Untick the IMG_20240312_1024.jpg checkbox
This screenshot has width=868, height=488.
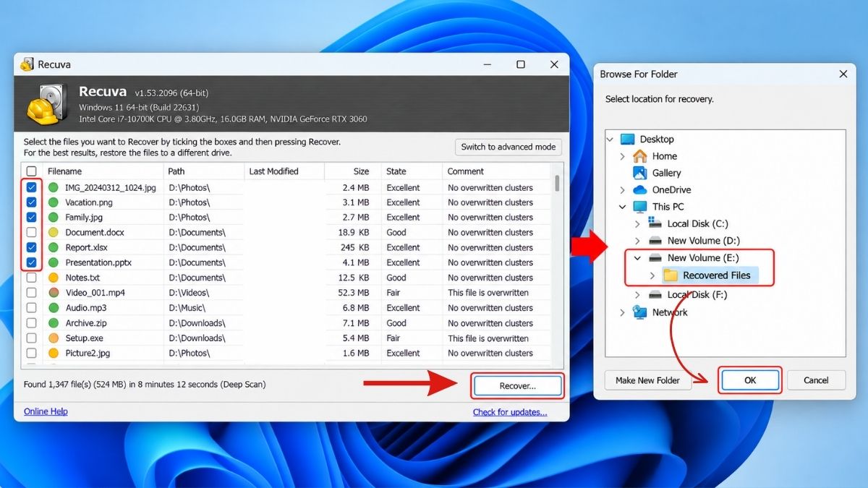click(32, 187)
